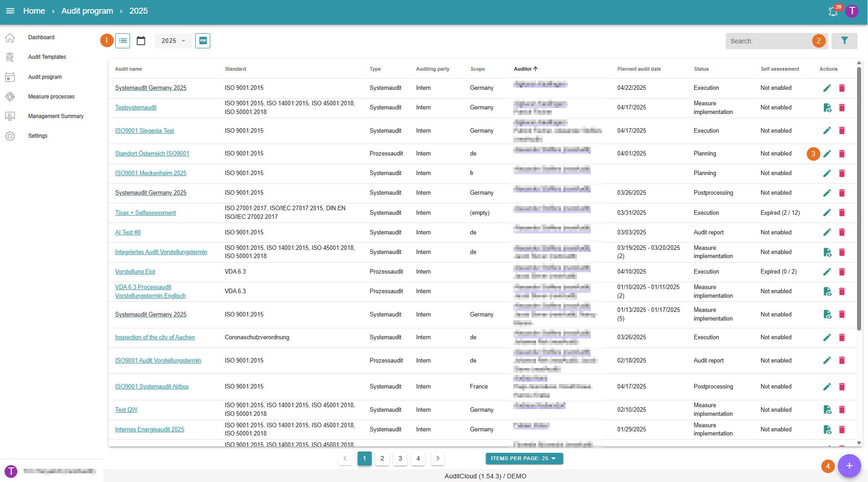Viewport: 868px width, 482px height.
Task: Open Management Summary in the sidebar
Action: coord(56,116)
